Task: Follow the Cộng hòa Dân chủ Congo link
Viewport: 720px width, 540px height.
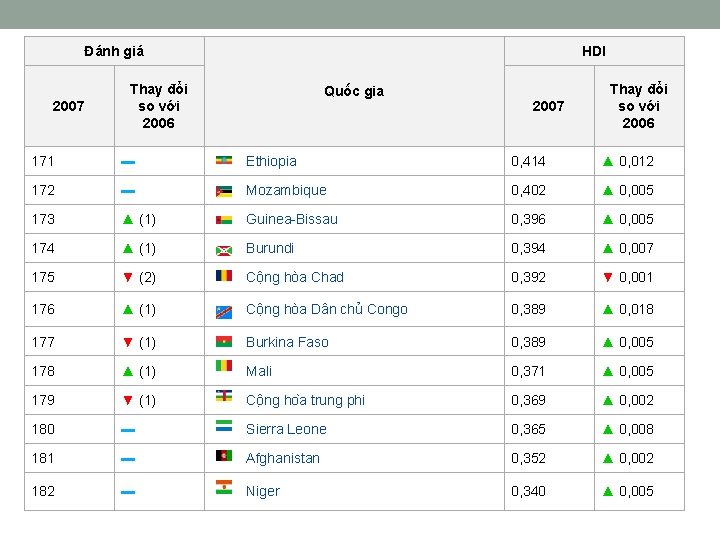Action: click(326, 309)
